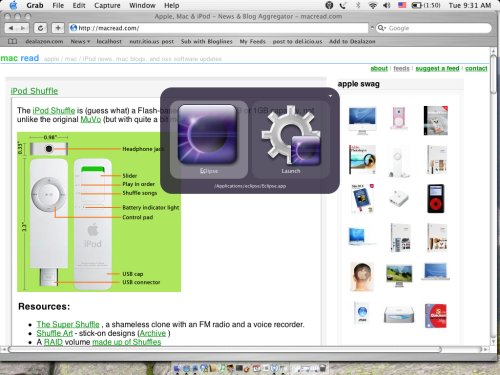This screenshot has width=500, height=375.
Task: Click the iPod Shuffle heading link
Action: coord(34,91)
